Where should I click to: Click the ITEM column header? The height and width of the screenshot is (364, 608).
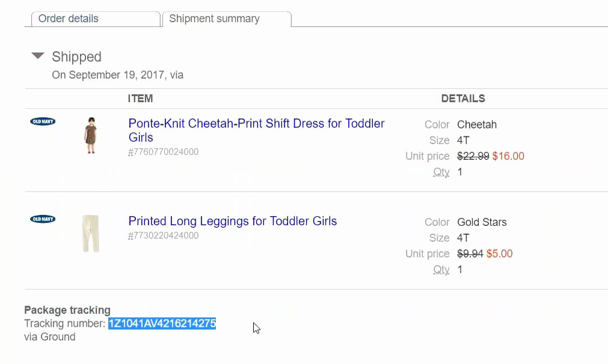tap(140, 99)
